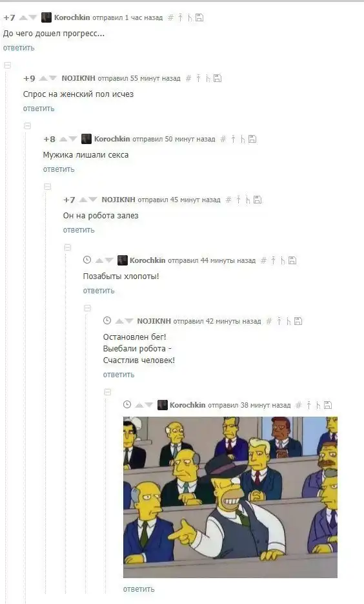
Task: Collapse the branch containing the Simpsons image comment
Action: click(x=107, y=392)
